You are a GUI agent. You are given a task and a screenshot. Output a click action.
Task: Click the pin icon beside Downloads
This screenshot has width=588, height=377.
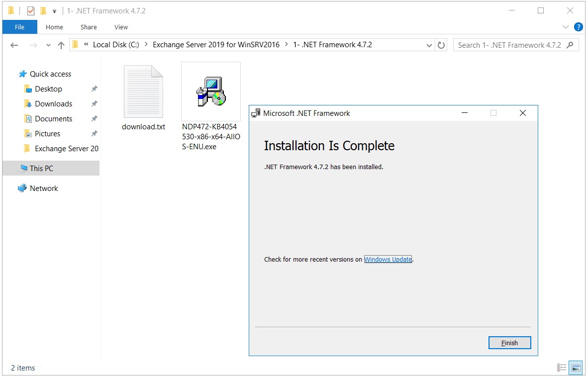94,104
